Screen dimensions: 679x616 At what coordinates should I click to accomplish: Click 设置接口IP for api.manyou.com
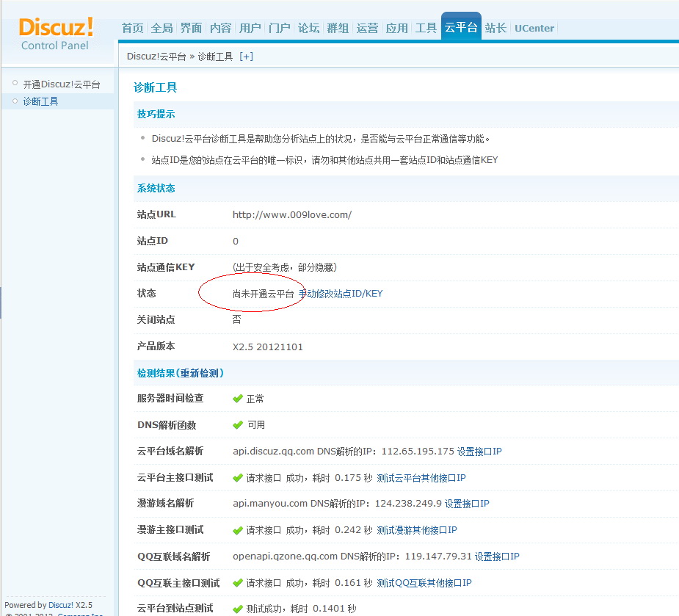(467, 504)
